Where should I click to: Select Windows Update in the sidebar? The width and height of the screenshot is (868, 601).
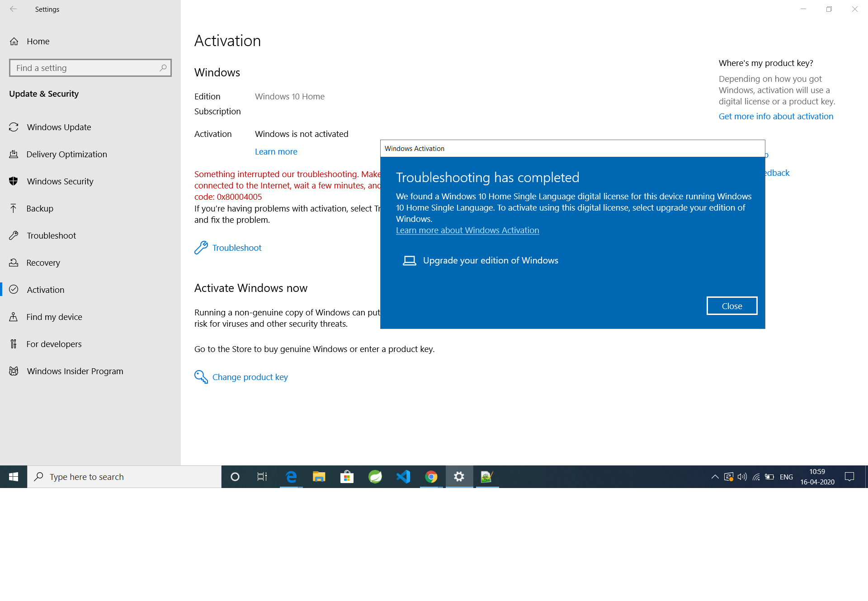click(90, 127)
